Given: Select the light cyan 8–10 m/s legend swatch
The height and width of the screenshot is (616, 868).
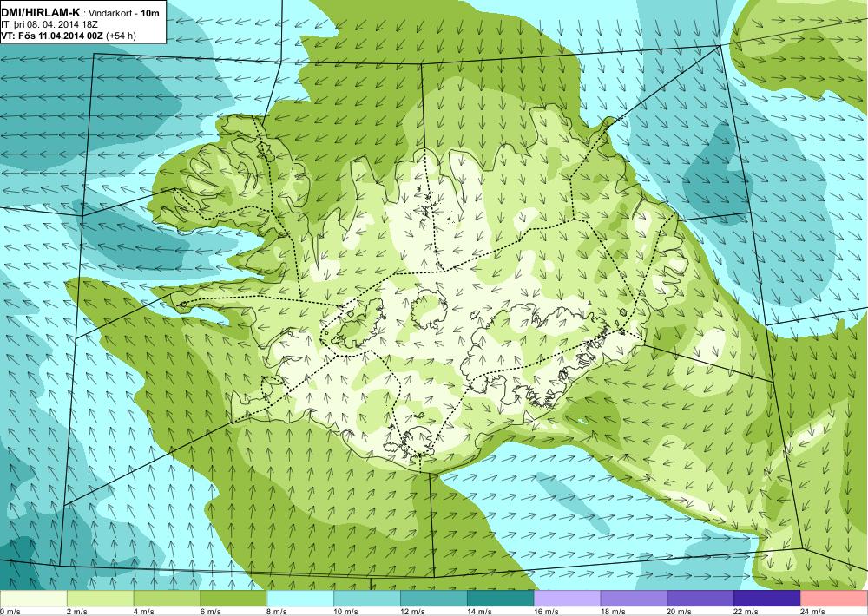Looking at the screenshot, I should pos(300,599).
